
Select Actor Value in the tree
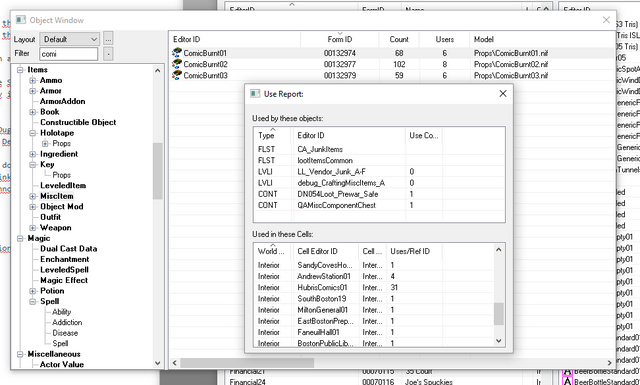tap(62, 364)
